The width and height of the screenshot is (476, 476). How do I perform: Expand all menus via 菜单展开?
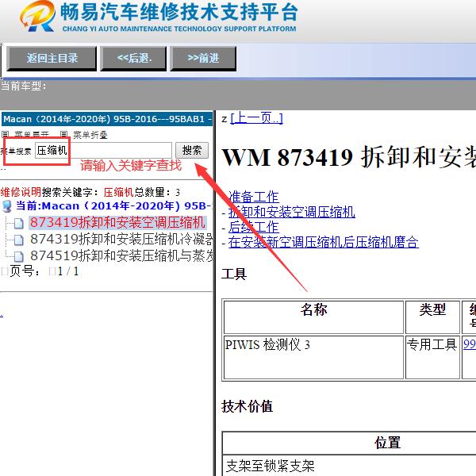pyautogui.click(x=32, y=135)
